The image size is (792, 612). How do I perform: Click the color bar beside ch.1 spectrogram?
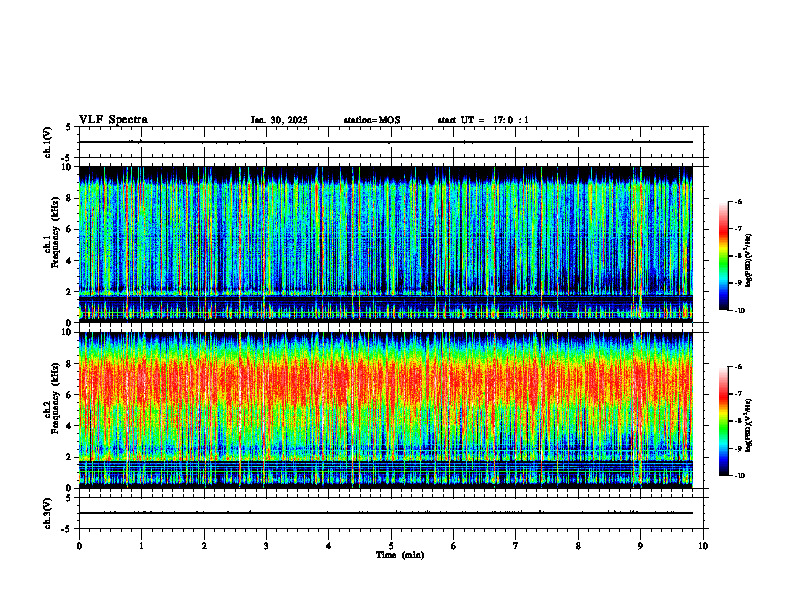click(724, 256)
